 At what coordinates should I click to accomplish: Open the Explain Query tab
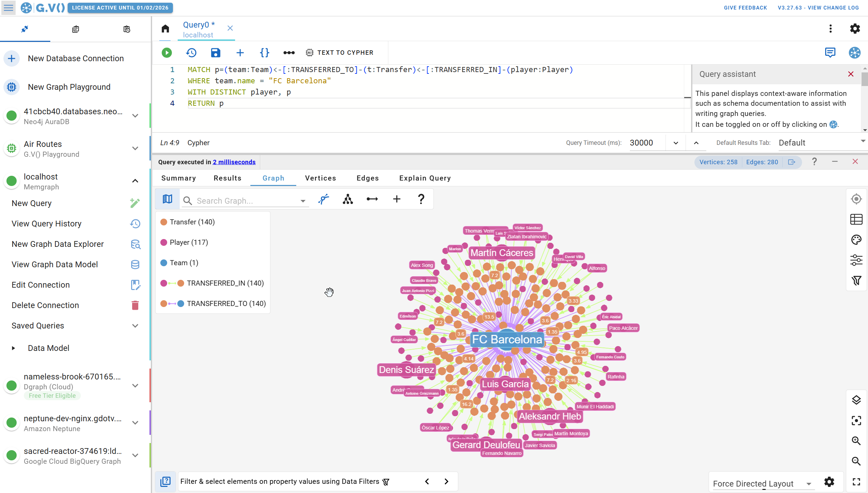coord(425,178)
